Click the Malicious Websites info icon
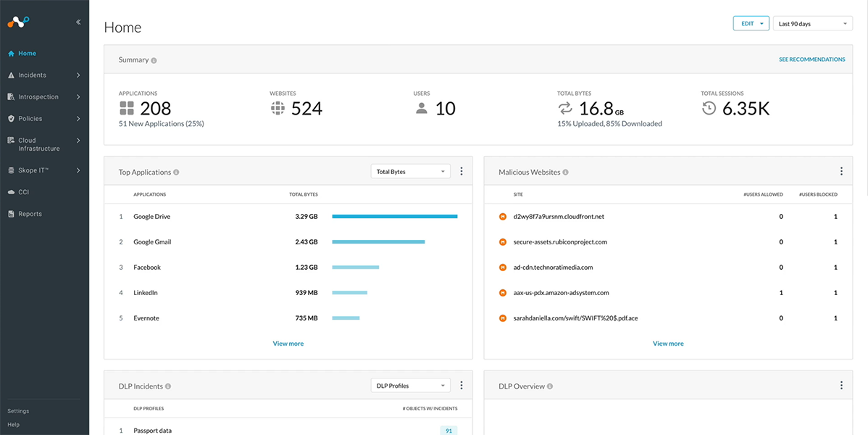This screenshot has height=435, width=868. click(x=565, y=173)
